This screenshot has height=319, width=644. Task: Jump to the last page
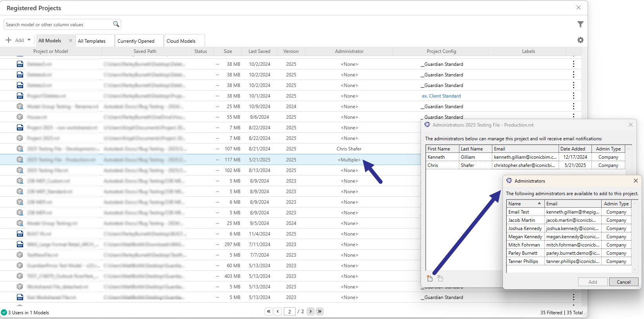point(320,311)
